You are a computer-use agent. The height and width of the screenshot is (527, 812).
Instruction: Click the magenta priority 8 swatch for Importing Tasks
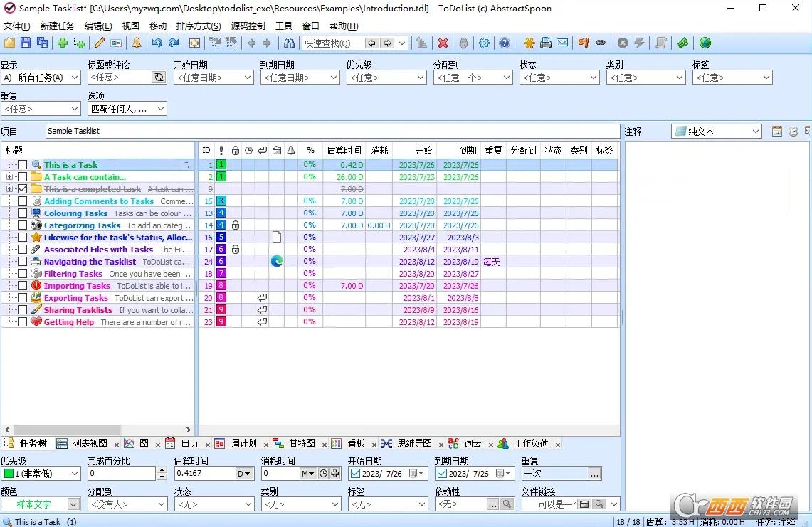pos(221,285)
